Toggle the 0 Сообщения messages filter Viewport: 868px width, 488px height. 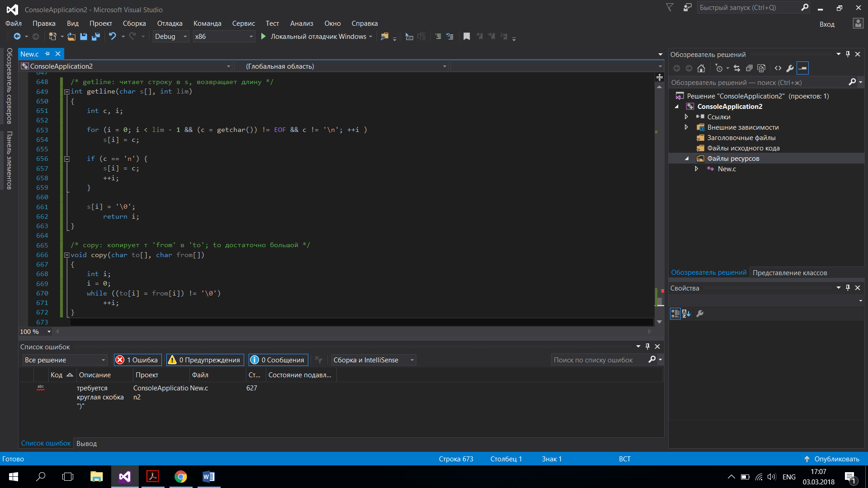click(278, 360)
